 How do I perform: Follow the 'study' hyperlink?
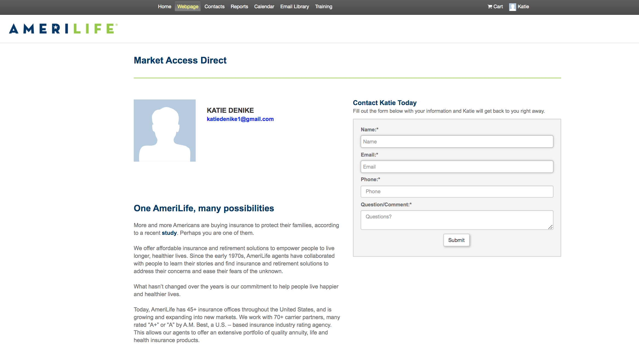(169, 233)
